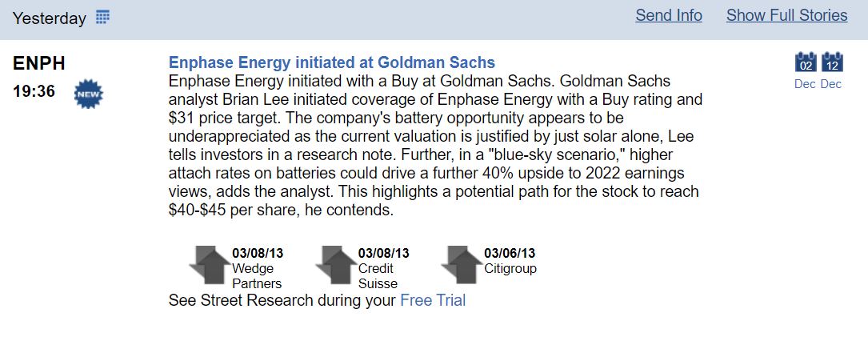Click the 02 Dec calendar icon
The height and width of the screenshot is (341, 868).
pos(806,62)
